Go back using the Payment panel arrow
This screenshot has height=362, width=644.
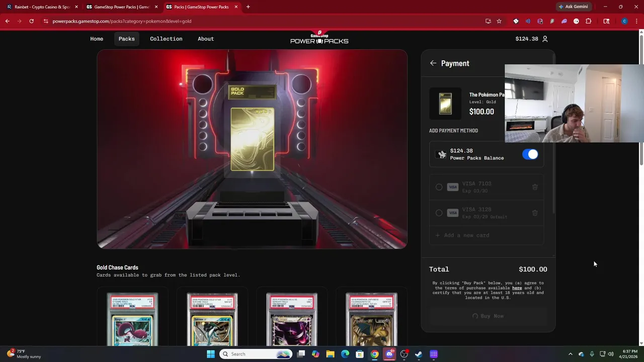click(x=433, y=63)
